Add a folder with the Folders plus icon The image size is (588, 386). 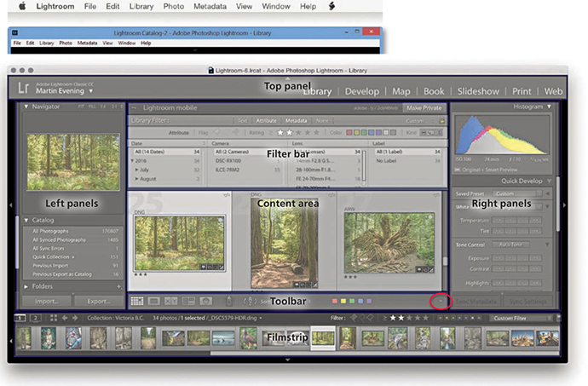(118, 286)
